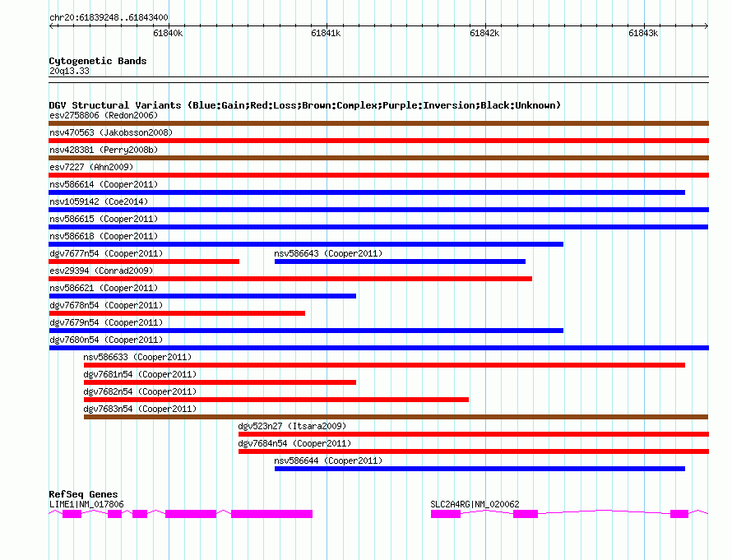Select the brown esv2758806 complex variant bar
Viewport: 732px width, 560px height.
378,123
